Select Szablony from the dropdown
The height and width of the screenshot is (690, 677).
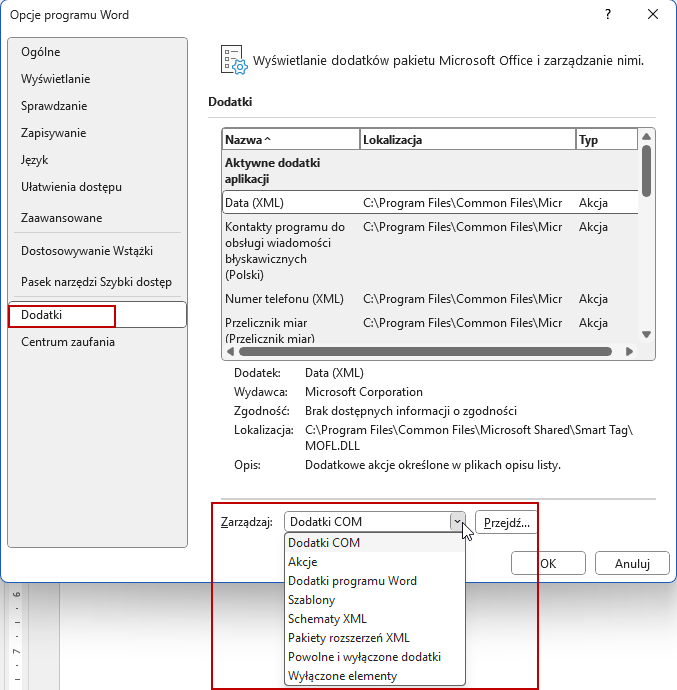pos(375,600)
